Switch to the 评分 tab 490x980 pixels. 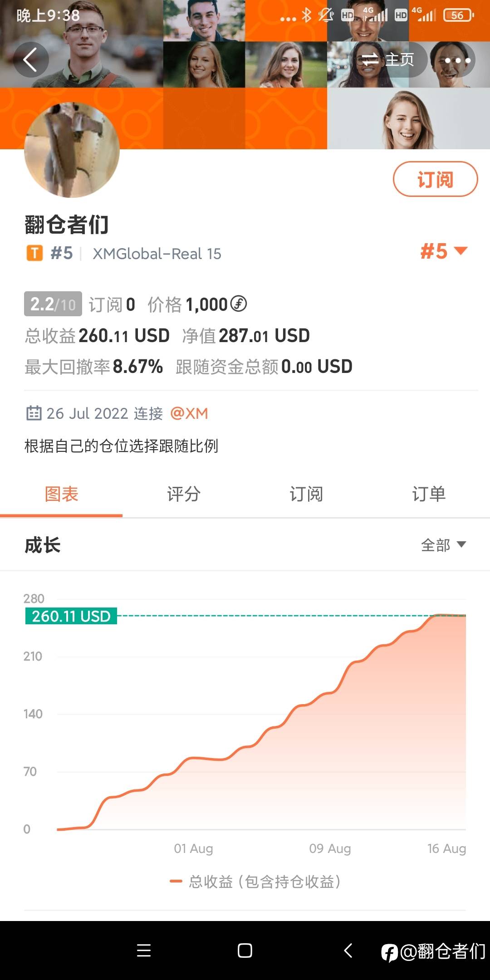184,494
